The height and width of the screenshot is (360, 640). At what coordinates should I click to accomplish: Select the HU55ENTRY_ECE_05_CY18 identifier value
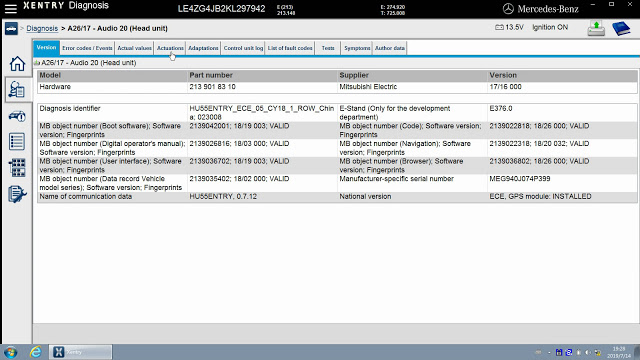click(262, 113)
